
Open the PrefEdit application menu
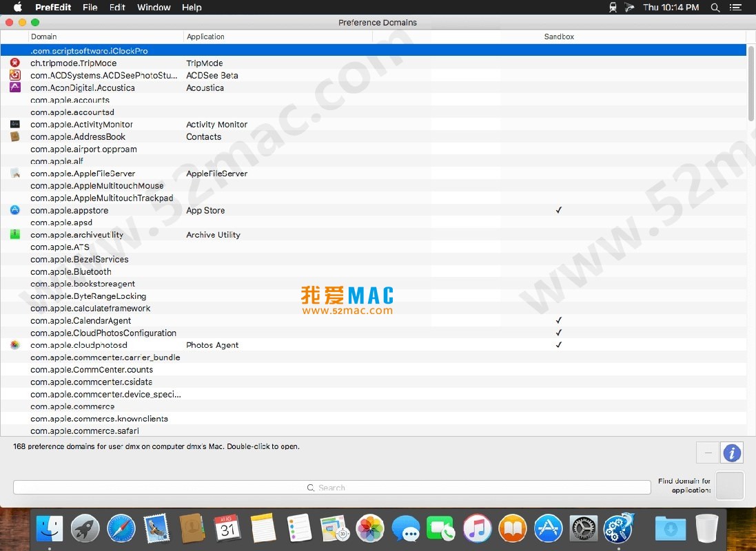(53, 7)
